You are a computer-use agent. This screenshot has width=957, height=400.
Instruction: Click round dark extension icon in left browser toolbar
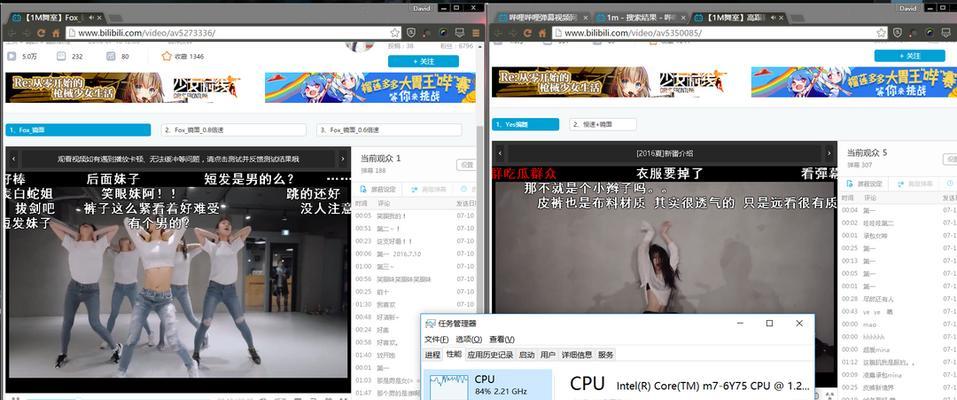pos(444,33)
